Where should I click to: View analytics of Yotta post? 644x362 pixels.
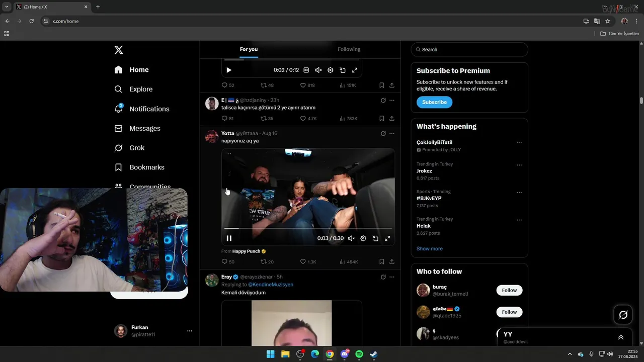(349, 262)
